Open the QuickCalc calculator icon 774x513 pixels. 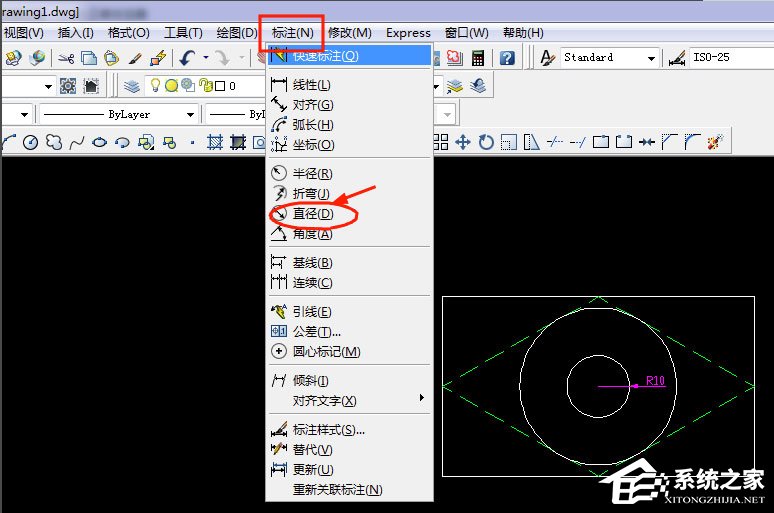point(478,58)
